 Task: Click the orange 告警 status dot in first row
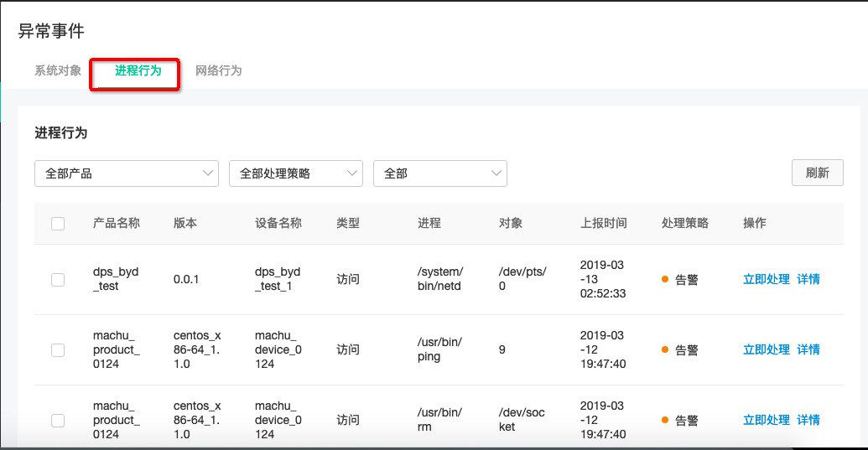(665, 279)
